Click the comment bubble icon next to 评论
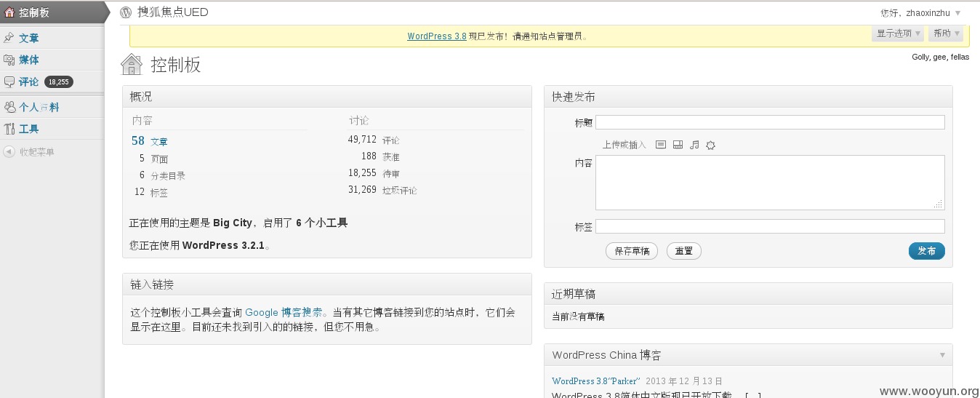This screenshot has width=980, height=398. click(9, 81)
